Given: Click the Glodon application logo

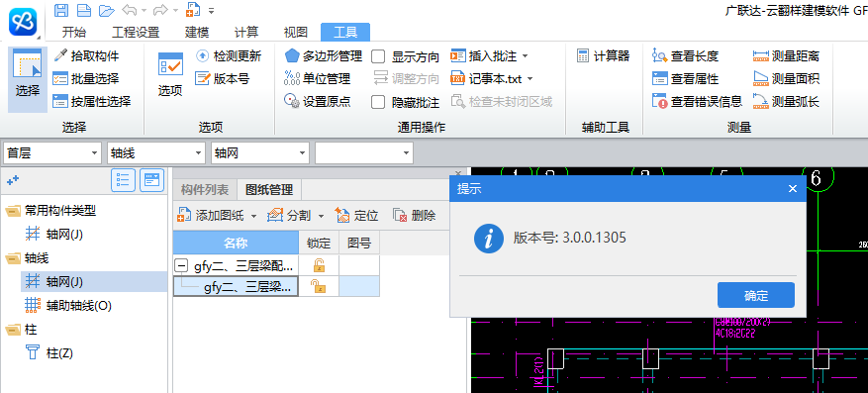Looking at the screenshot, I should (23, 21).
